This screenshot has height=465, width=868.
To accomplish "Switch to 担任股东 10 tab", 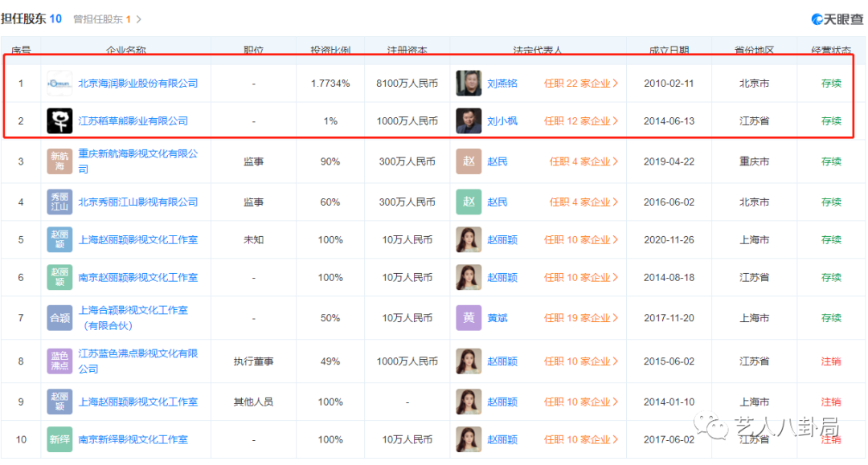I will (31, 18).
